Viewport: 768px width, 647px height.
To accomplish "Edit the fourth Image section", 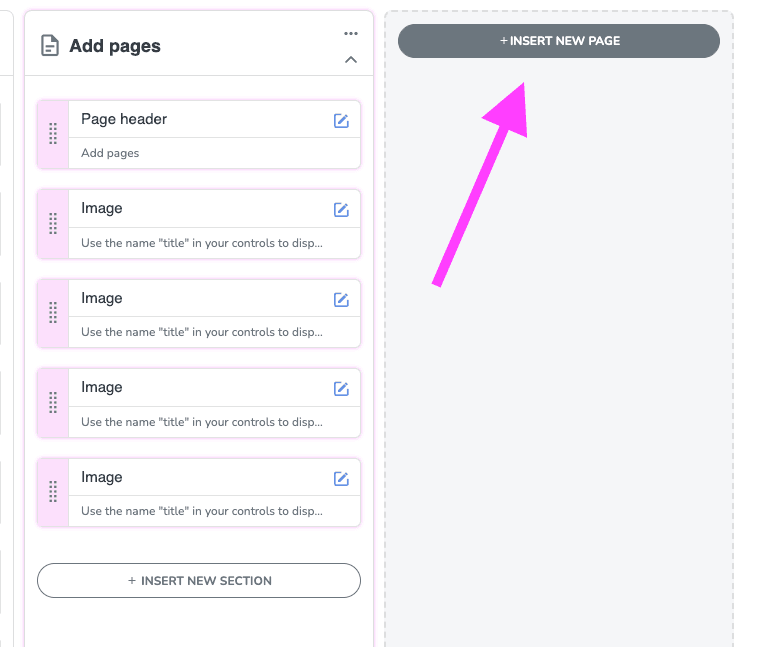I will [x=341, y=478].
